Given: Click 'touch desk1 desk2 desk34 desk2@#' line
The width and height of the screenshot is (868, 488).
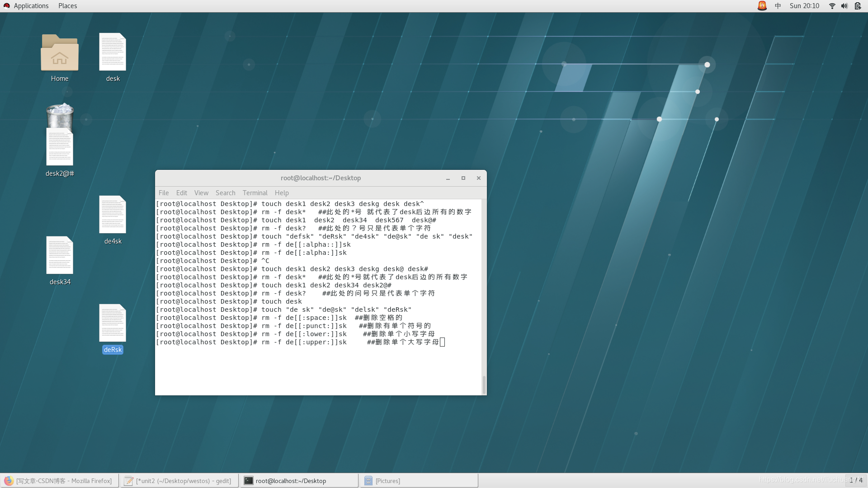Looking at the screenshot, I should click(x=274, y=285).
